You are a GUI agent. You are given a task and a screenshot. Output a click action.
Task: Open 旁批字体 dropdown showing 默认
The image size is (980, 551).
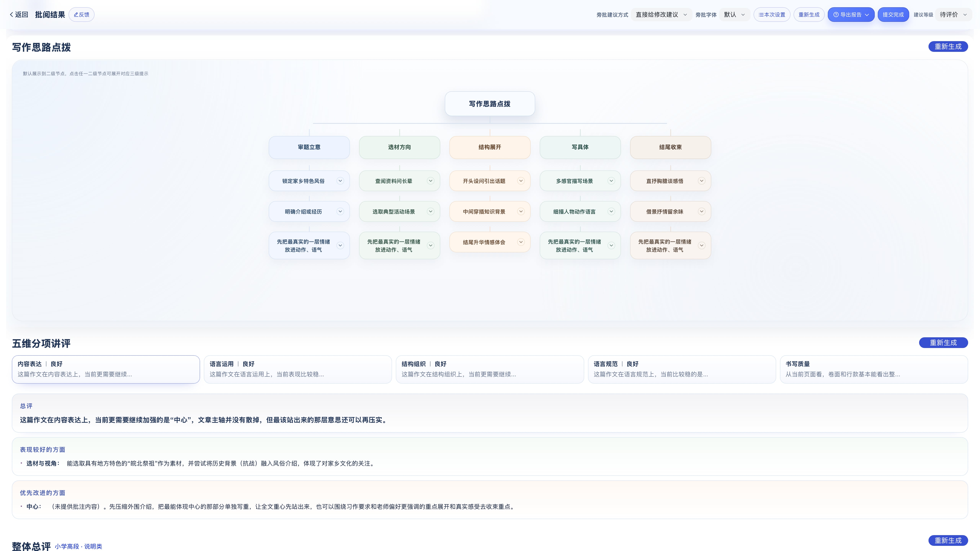735,15
